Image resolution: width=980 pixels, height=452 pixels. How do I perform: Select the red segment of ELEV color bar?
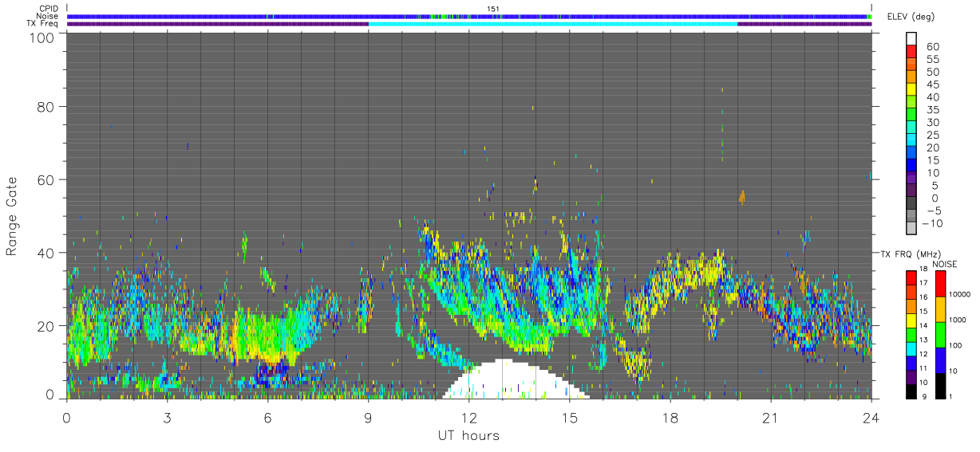click(911, 52)
